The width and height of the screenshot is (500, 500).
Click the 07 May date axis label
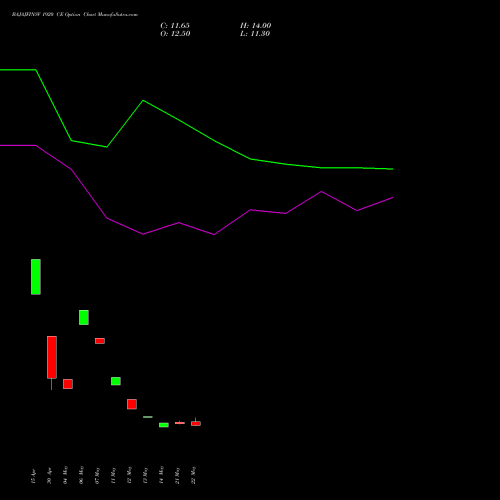(97, 475)
